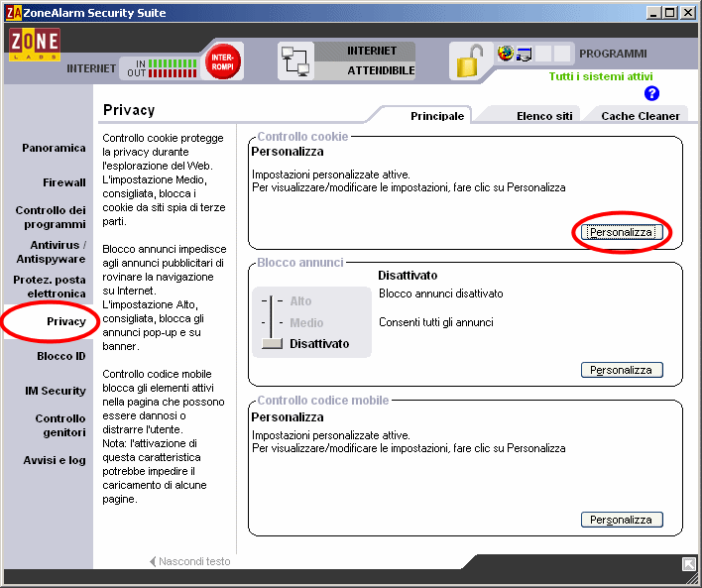702x588 pixels.
Task: Click the Zone Labs logo
Action: [35, 46]
